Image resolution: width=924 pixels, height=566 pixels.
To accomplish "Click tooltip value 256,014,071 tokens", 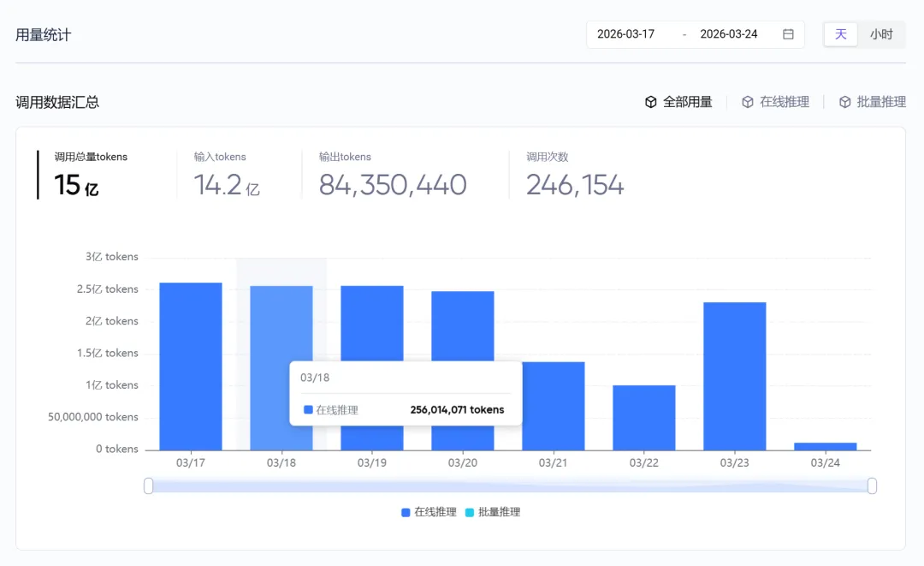I will point(457,410).
